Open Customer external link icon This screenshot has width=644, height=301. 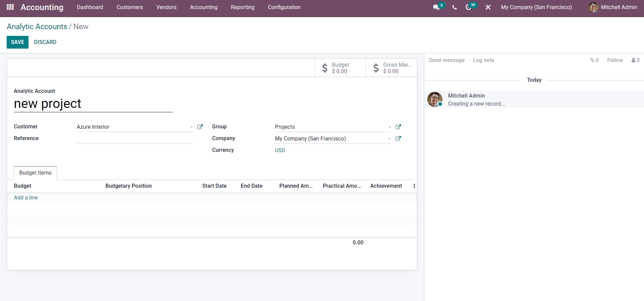pos(200,127)
